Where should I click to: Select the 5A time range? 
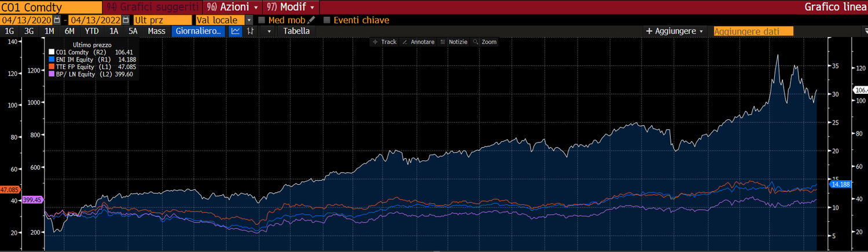point(133,31)
